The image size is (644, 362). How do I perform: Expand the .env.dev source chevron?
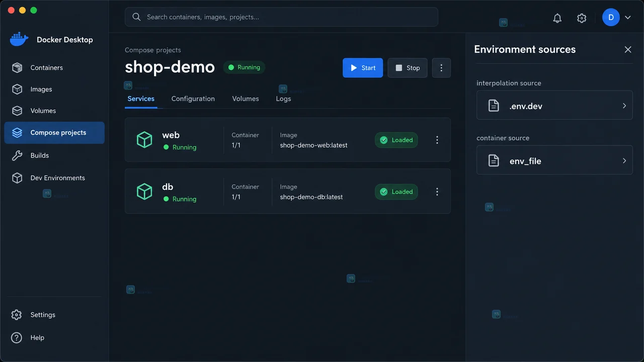point(624,106)
